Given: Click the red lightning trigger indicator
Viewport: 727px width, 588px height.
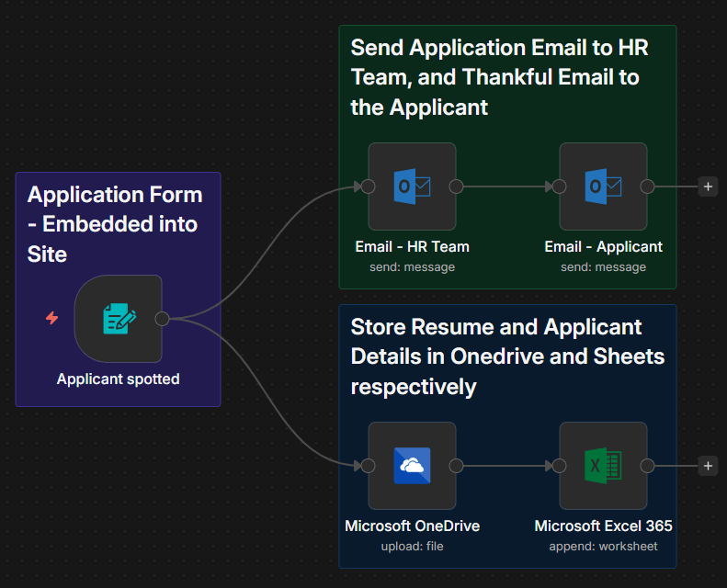Looking at the screenshot, I should (x=51, y=318).
